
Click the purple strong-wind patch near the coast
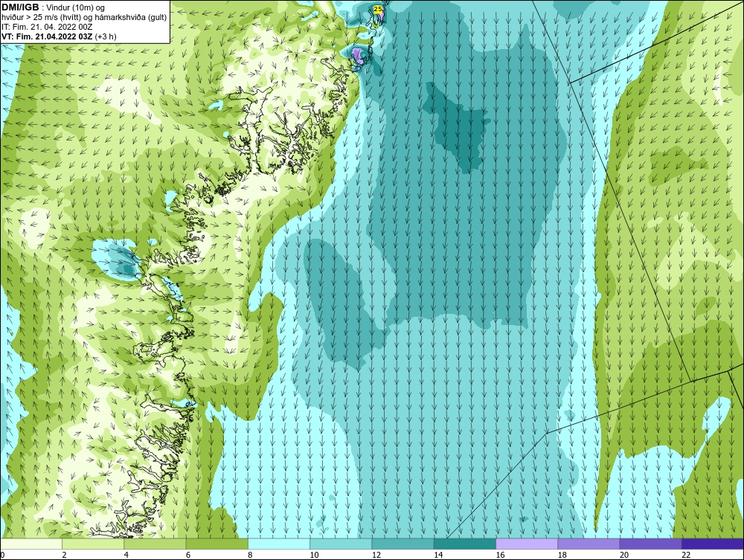pyautogui.click(x=357, y=57)
